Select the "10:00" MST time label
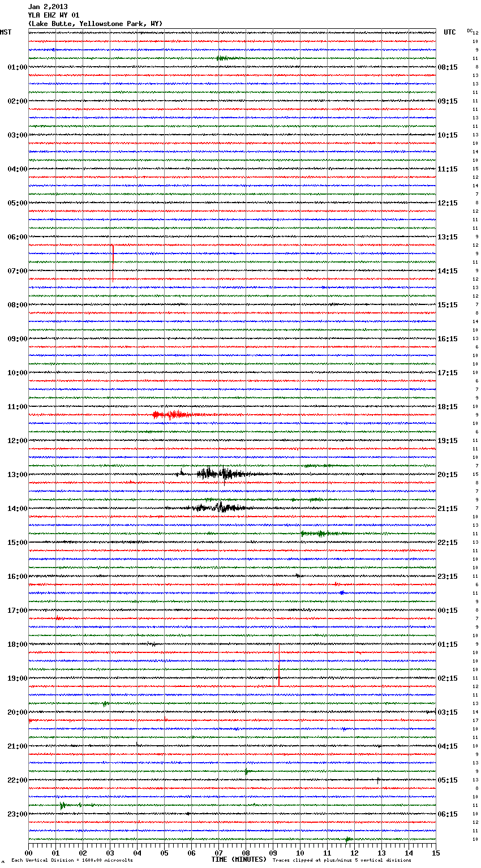Image resolution: width=481 pixels, height=868 pixels. pyautogui.click(x=18, y=373)
